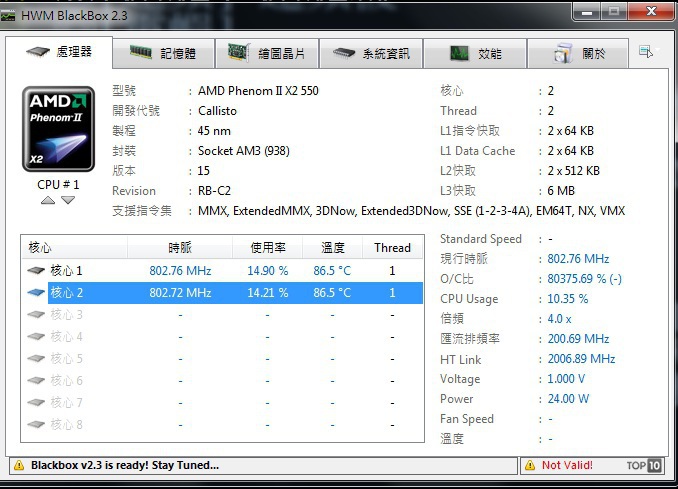Click the warning icon beside Blackbox v2.3 status
678x489 pixels.
[x=19, y=466]
